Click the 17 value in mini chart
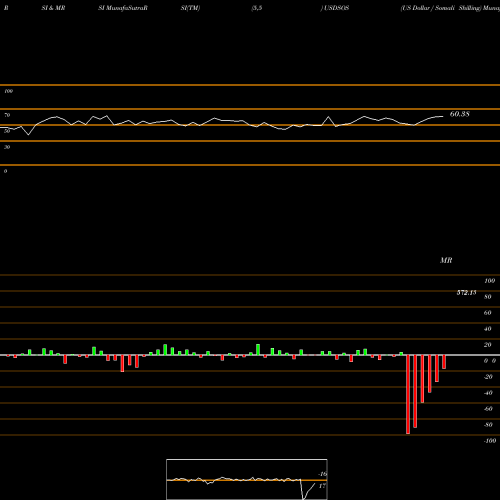 [322, 486]
